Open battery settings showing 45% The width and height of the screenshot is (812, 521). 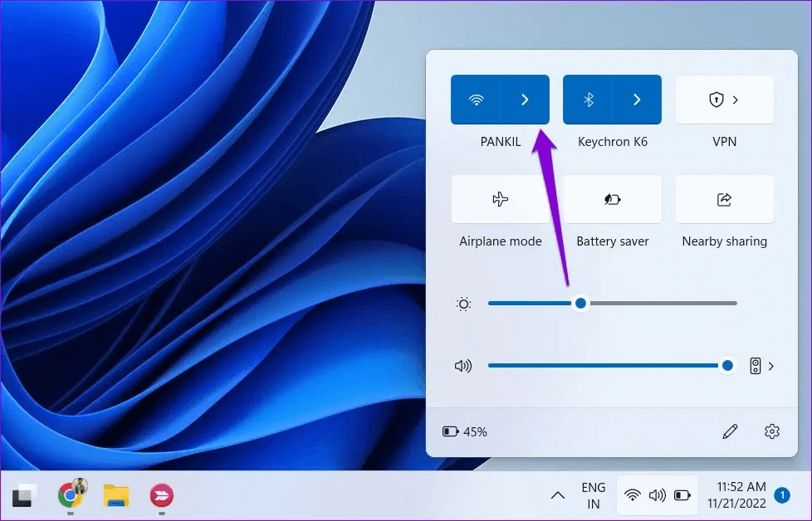click(x=464, y=431)
